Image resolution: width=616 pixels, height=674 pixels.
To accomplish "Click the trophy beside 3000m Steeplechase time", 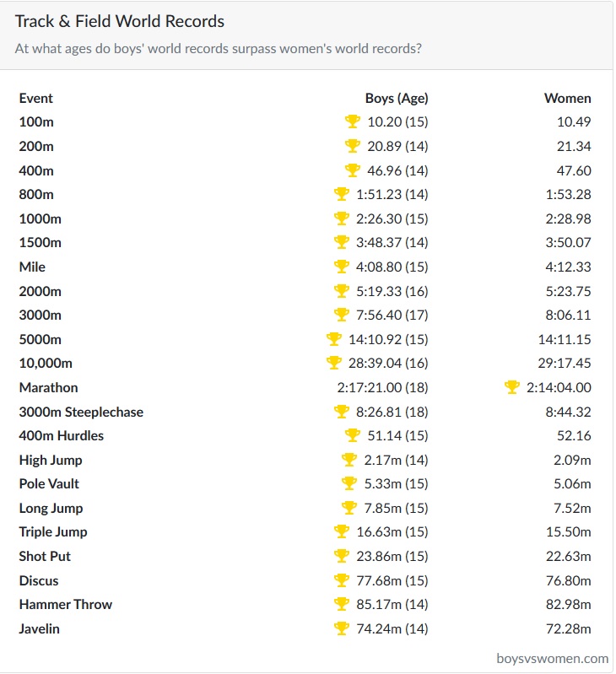I will click(342, 412).
